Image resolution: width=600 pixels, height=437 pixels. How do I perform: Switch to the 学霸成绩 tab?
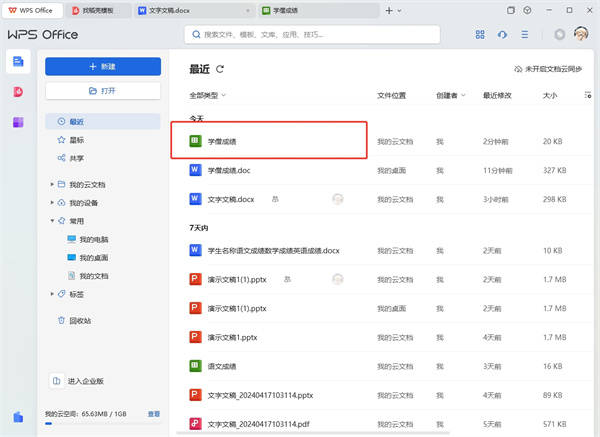(x=318, y=11)
